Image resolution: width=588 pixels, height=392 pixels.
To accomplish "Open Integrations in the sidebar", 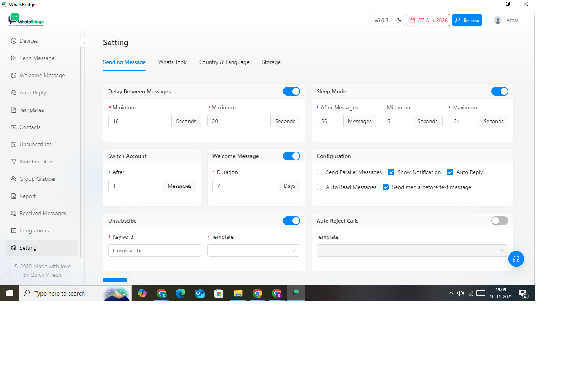I will coord(34,230).
